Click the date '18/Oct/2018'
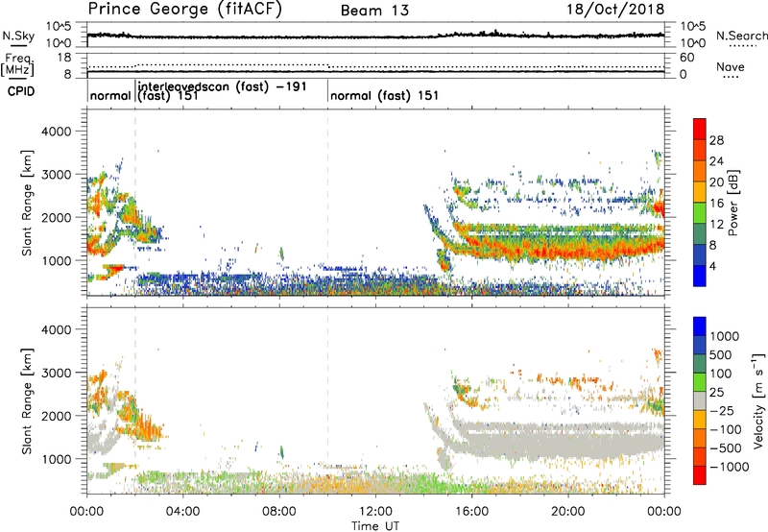The width and height of the screenshot is (768, 532). (x=615, y=10)
